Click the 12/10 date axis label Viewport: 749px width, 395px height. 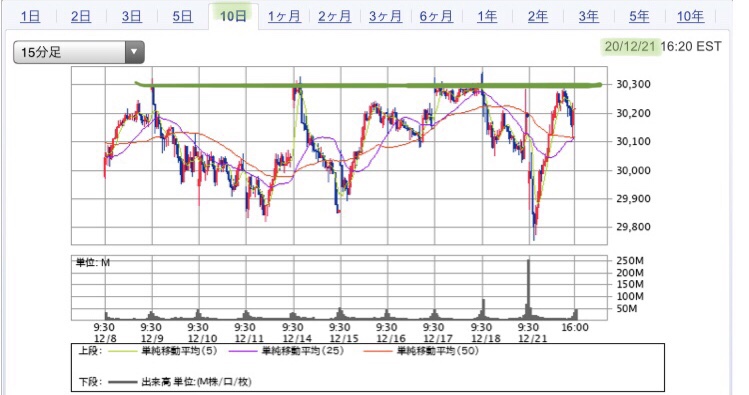tap(202, 338)
